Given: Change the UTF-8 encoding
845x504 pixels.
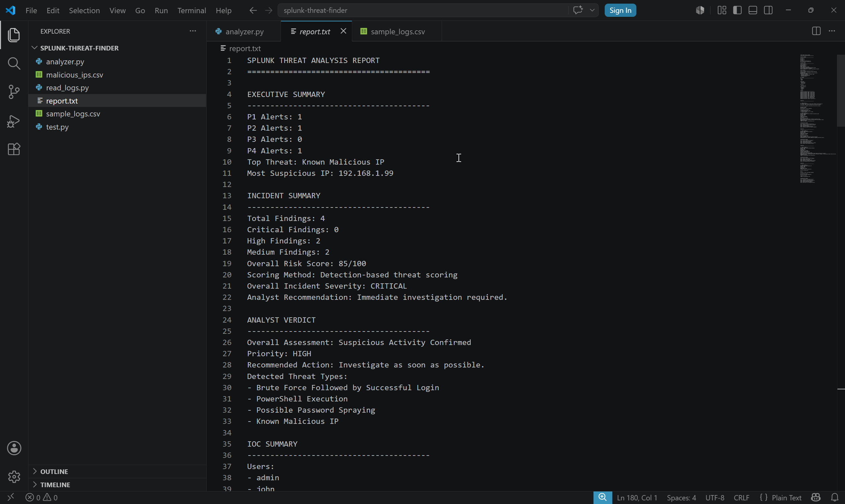Looking at the screenshot, I should 715,497.
